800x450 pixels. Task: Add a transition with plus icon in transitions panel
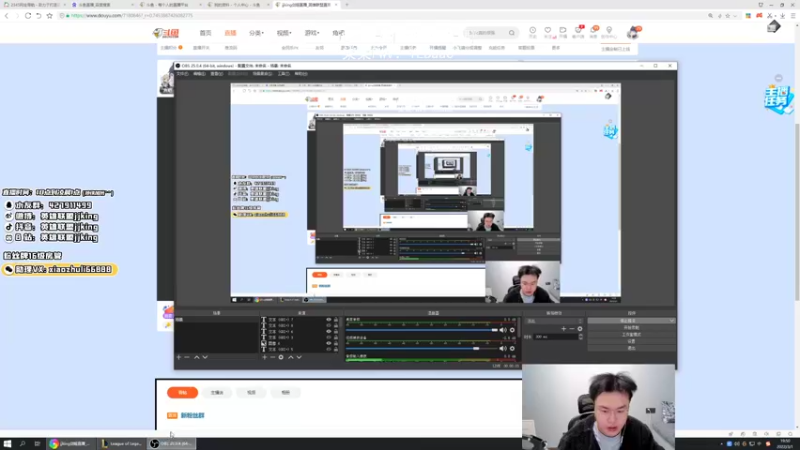pos(564,329)
